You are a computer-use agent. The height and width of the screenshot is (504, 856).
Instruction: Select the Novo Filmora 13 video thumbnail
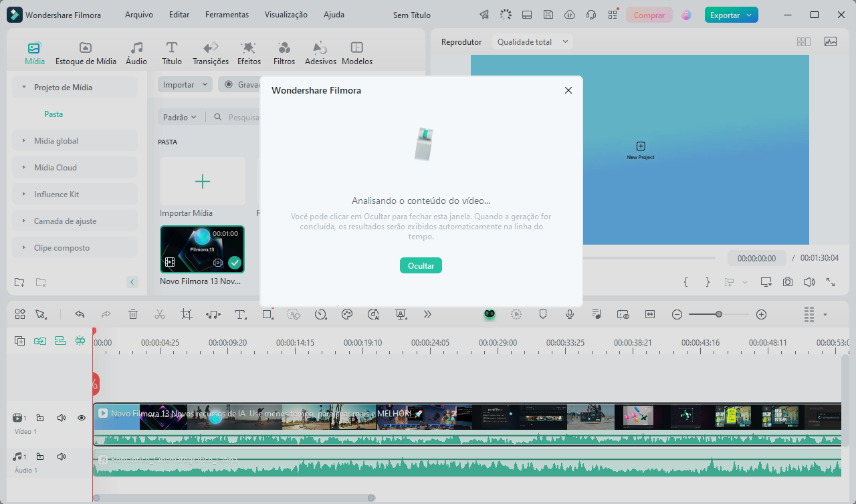pos(202,249)
